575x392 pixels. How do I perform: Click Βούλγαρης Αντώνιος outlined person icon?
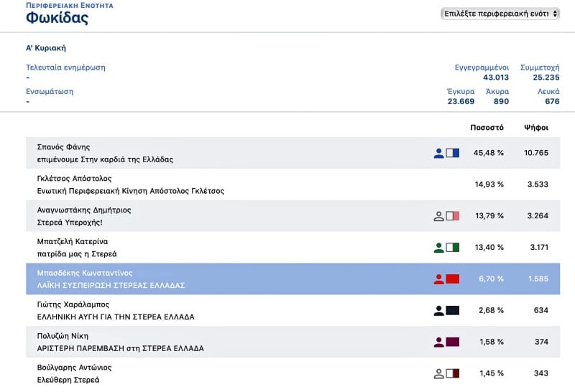pyautogui.click(x=438, y=373)
